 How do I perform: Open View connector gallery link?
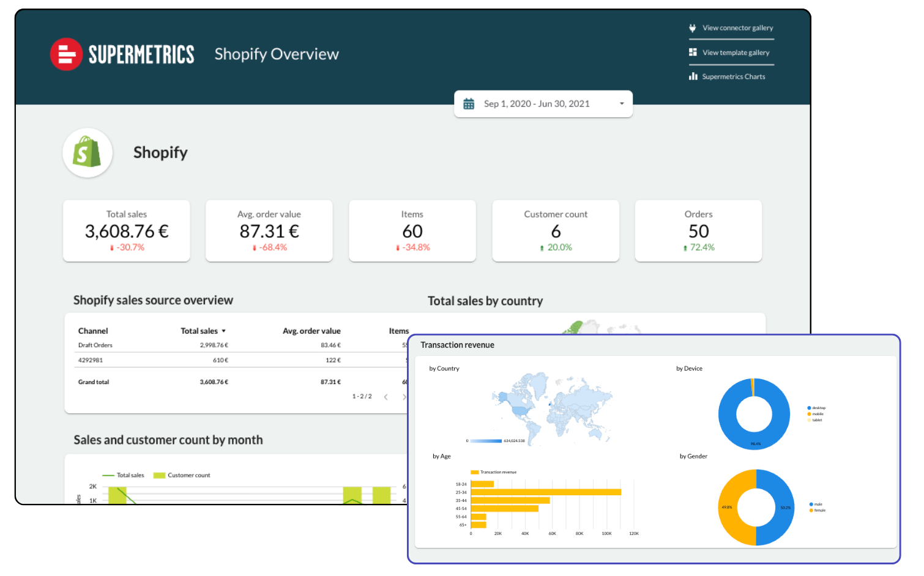[x=737, y=28]
